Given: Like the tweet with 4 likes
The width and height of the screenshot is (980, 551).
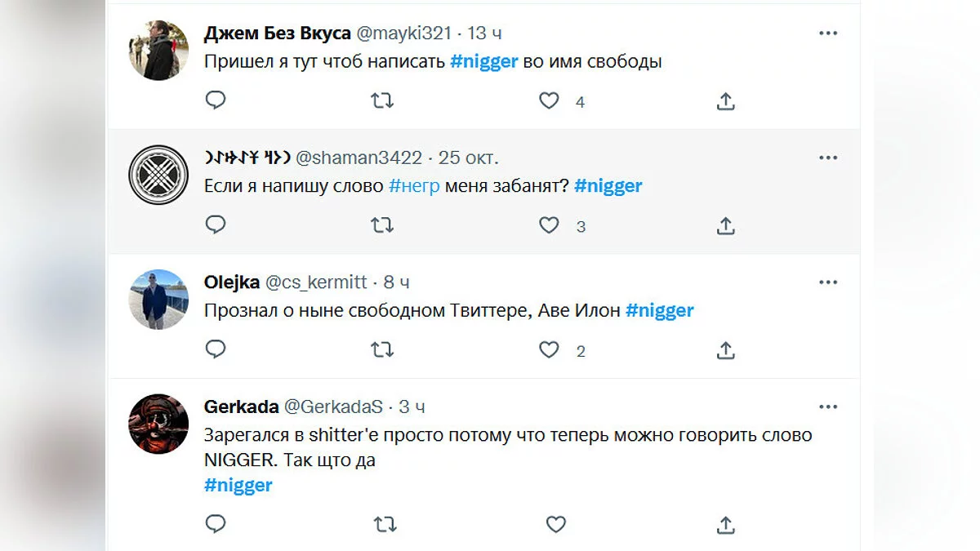Looking at the screenshot, I should pos(550,101).
